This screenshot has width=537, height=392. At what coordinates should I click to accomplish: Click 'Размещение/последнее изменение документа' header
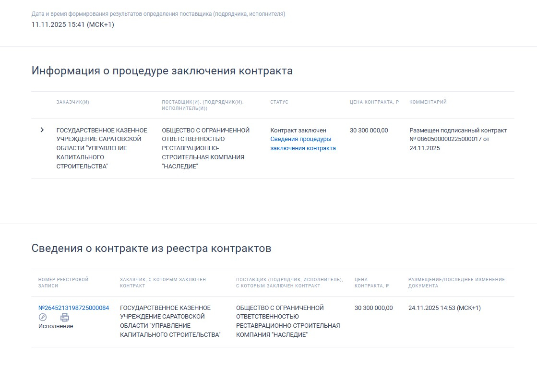click(456, 283)
